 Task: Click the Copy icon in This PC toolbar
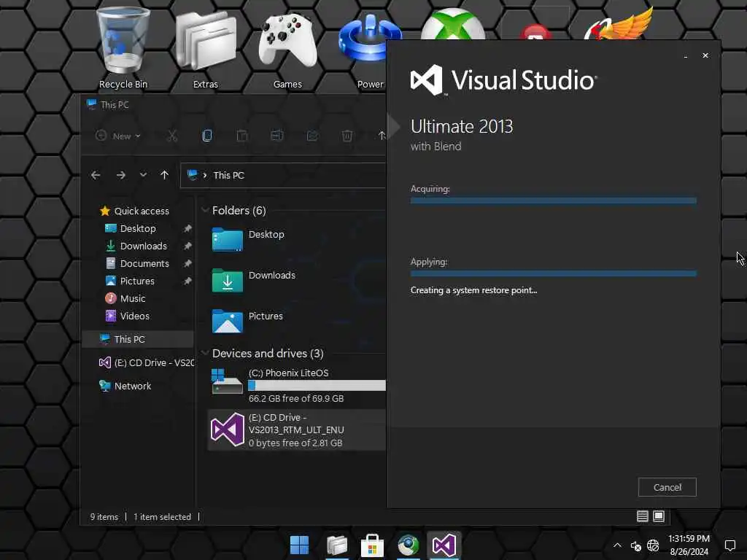coord(206,136)
